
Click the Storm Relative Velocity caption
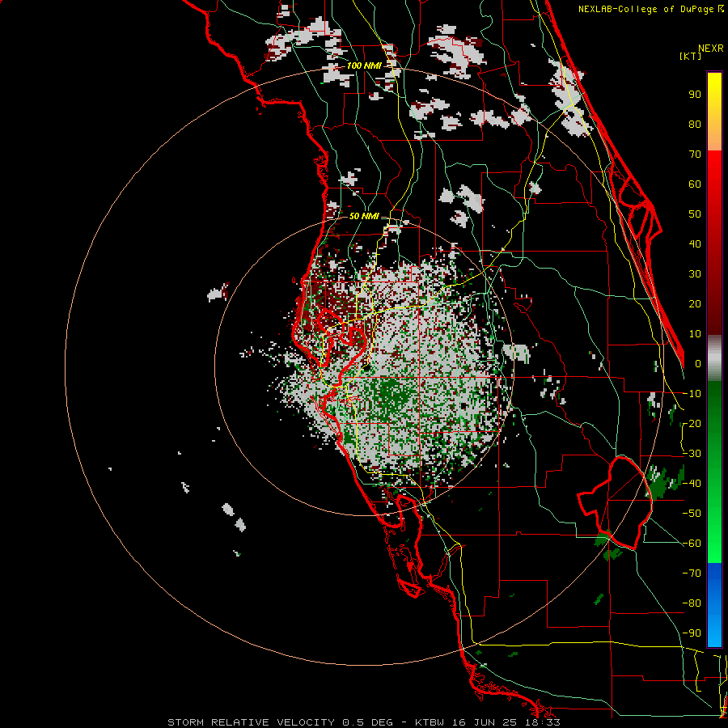tap(364, 722)
